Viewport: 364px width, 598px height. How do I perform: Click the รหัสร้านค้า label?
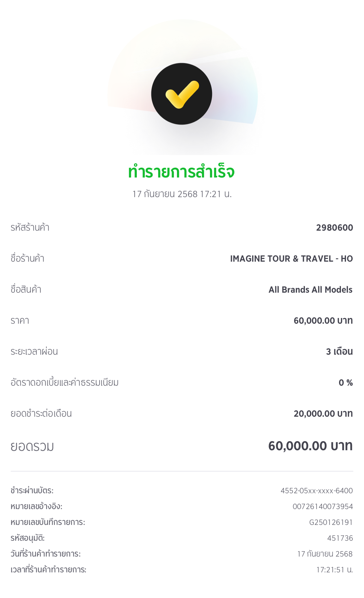pyautogui.click(x=30, y=228)
